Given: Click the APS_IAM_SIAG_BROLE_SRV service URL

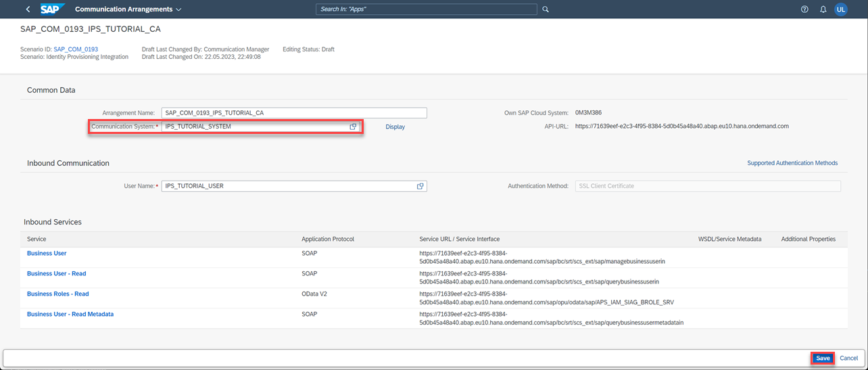Looking at the screenshot, I should click(x=547, y=298).
